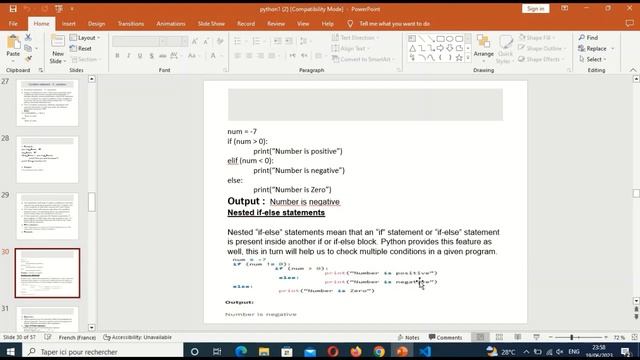The image size is (640, 360).
Task: Open the Slide Show tab
Action: (211, 24)
